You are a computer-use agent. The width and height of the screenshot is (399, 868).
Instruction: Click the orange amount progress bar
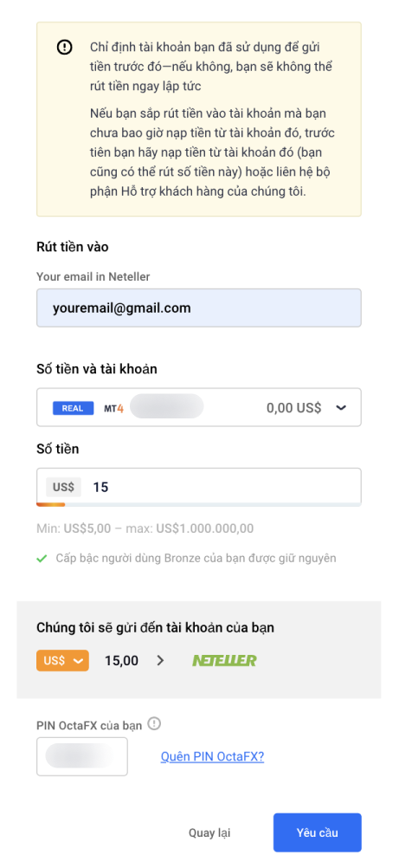pyautogui.click(x=50, y=504)
